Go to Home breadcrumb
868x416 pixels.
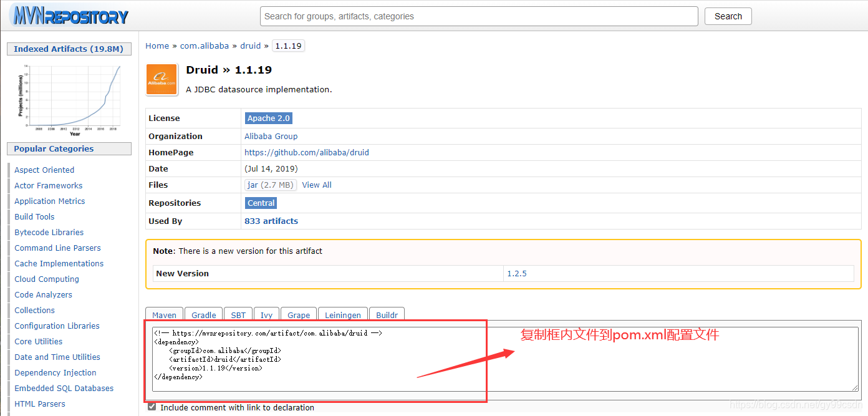[x=157, y=46]
